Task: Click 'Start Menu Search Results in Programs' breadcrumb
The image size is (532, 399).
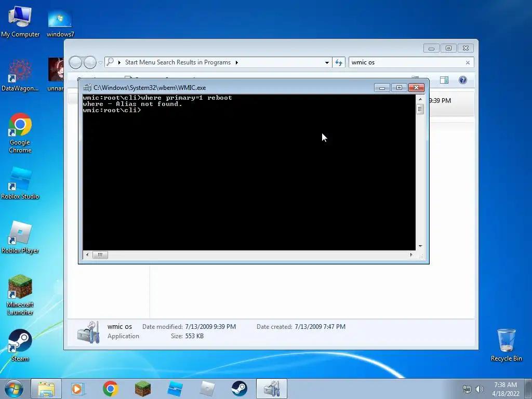Action: [x=178, y=62]
